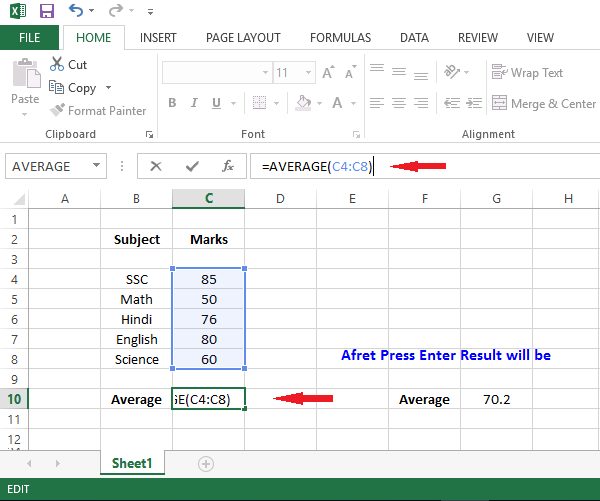Open Clipboard group dialog launcher
Viewport: 600px width, 501px height.
149,134
